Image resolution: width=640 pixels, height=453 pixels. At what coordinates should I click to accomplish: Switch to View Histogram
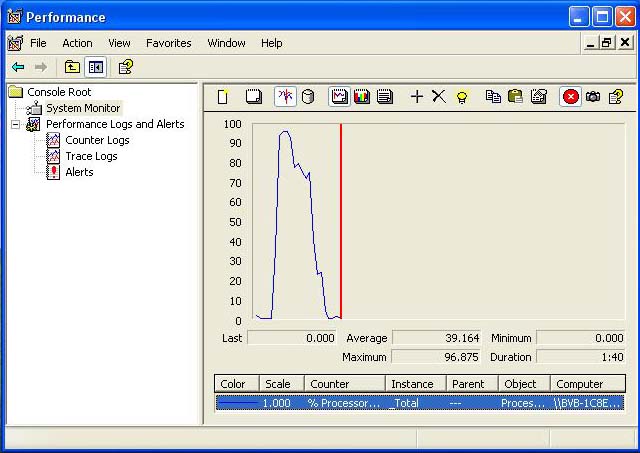point(362,97)
